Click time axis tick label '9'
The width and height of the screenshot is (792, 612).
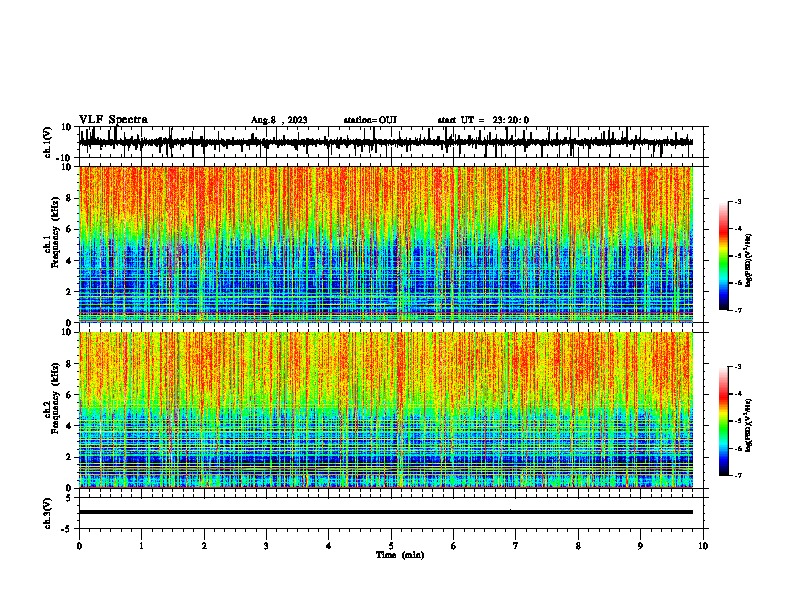tap(640, 546)
